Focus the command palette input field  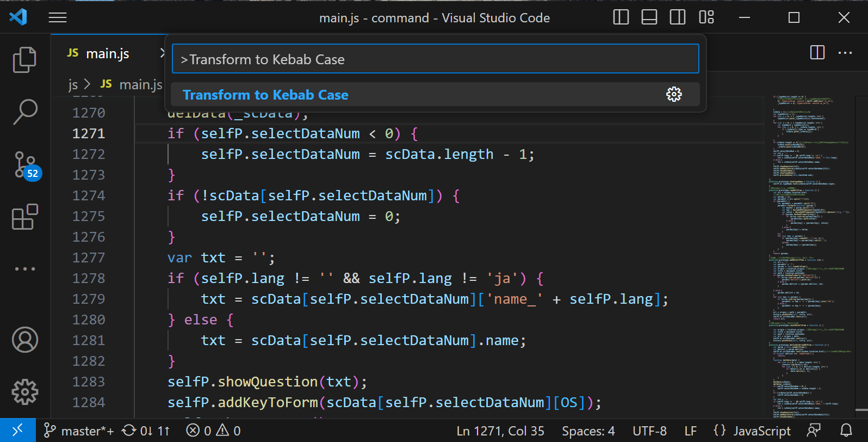pyautogui.click(x=435, y=59)
